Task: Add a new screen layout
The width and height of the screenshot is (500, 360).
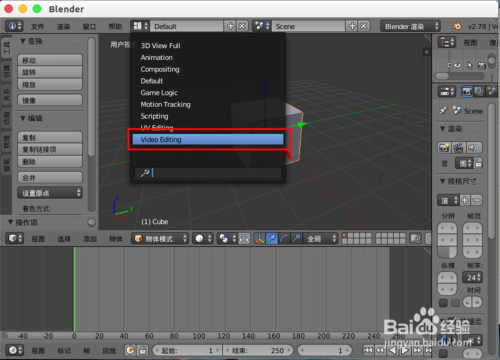Action: 230,26
